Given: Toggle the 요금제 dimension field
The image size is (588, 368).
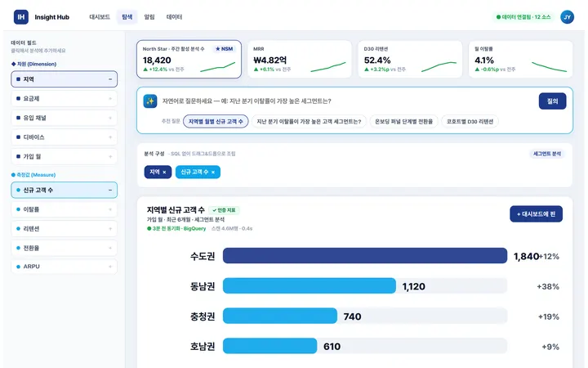Looking at the screenshot, I should point(65,99).
